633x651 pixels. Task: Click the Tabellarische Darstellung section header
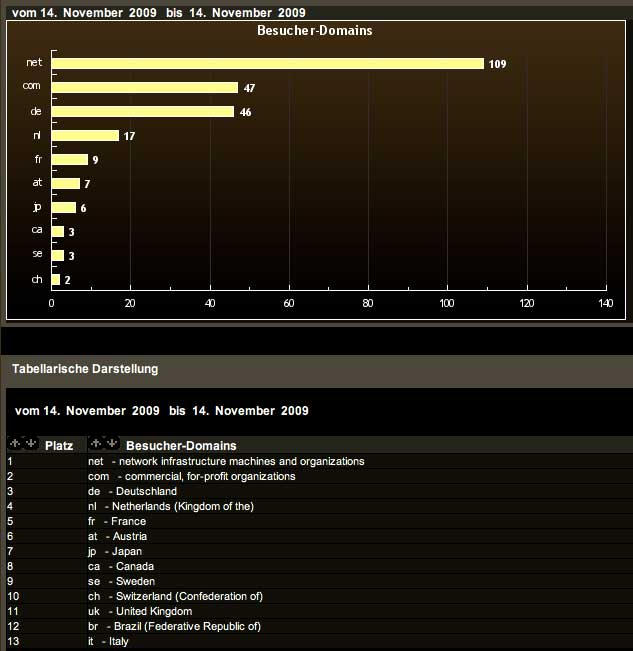click(x=85, y=368)
